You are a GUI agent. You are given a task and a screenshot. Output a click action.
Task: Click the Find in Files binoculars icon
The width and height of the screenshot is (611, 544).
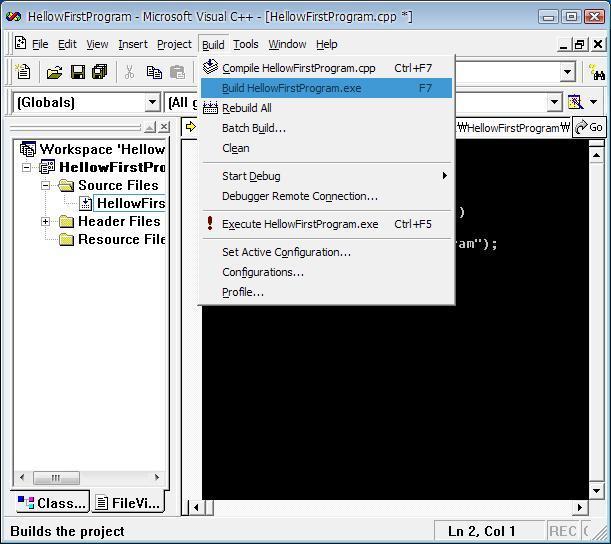coord(597,72)
